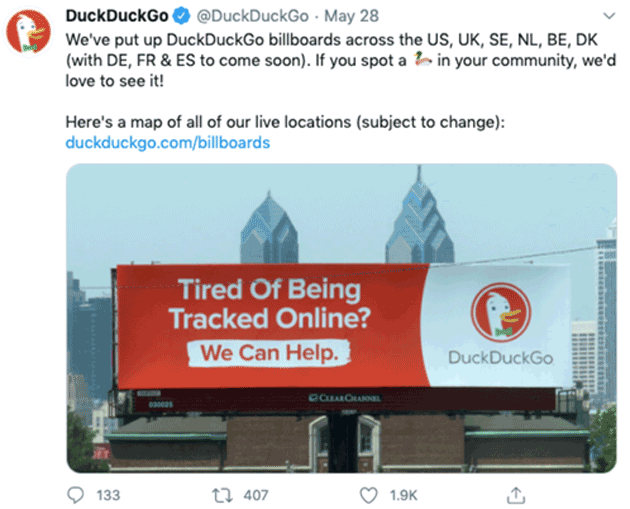Screen dimensions: 630x509
Task: Click the 1.9K likes count
Action: pyautogui.click(x=404, y=495)
